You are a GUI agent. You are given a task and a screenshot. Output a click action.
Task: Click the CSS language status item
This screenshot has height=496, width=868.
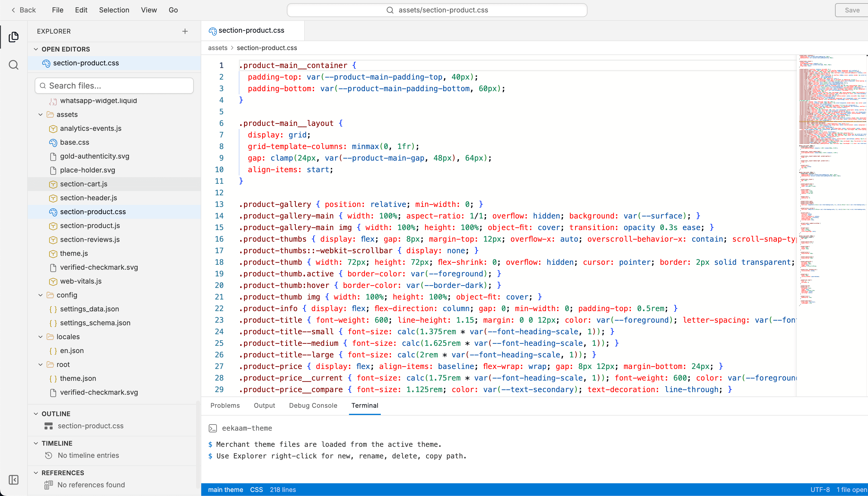coord(256,490)
